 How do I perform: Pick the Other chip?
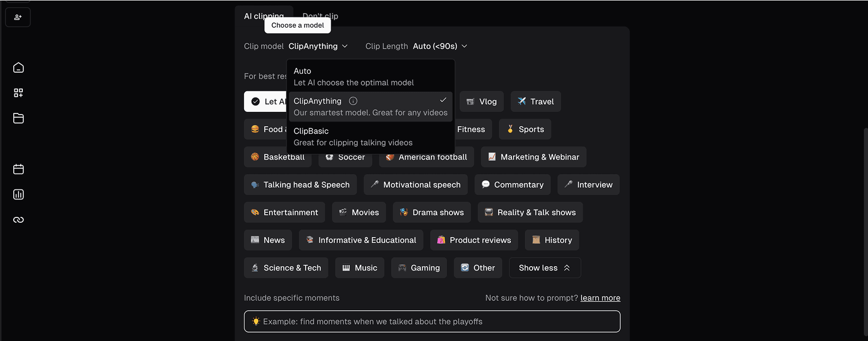478,268
